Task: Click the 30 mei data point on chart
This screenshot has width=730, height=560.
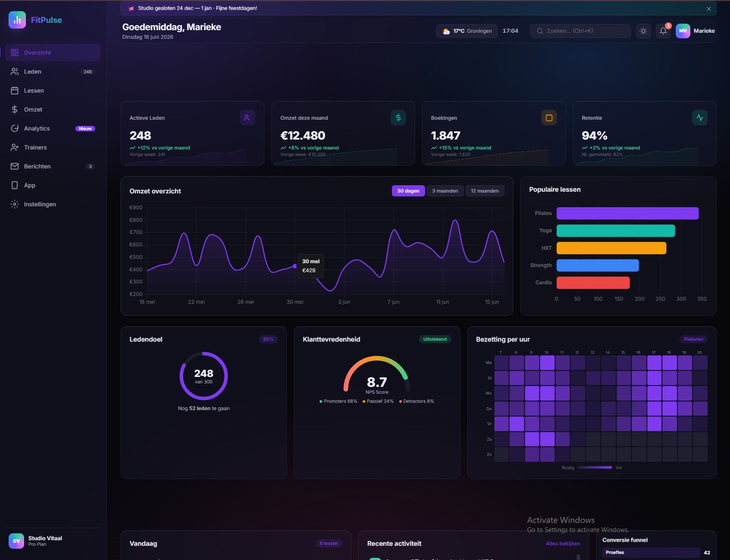Action: (x=295, y=266)
